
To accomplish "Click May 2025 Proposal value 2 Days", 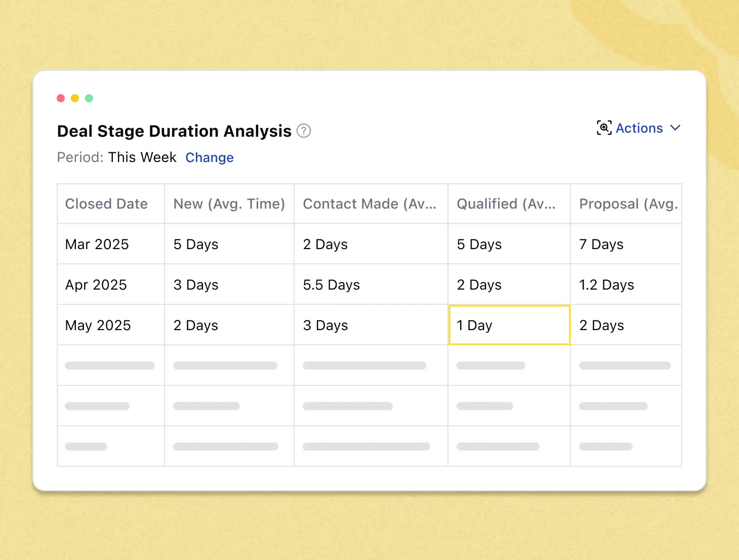I will (626, 325).
